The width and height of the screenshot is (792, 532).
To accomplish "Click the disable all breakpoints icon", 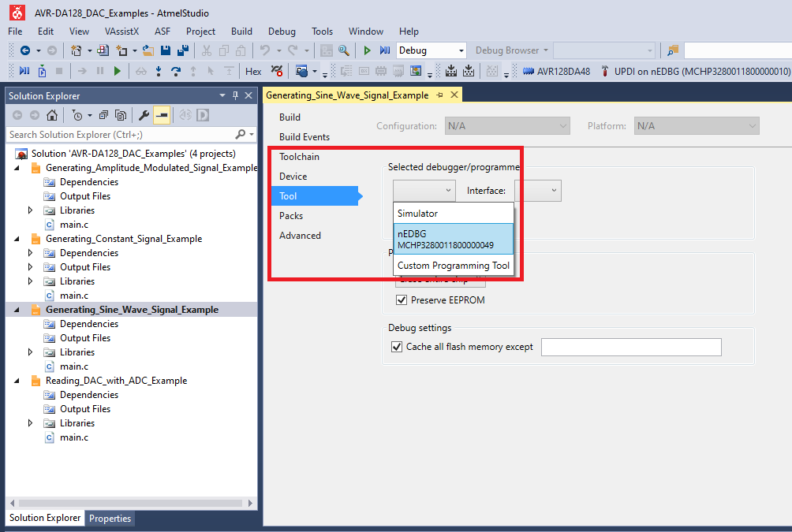I will (276, 71).
